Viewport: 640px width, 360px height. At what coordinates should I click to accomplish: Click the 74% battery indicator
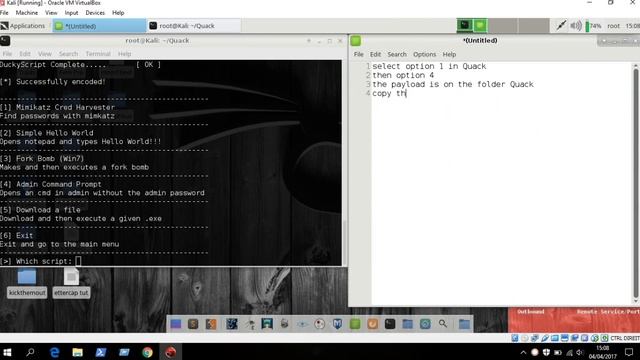593,26
